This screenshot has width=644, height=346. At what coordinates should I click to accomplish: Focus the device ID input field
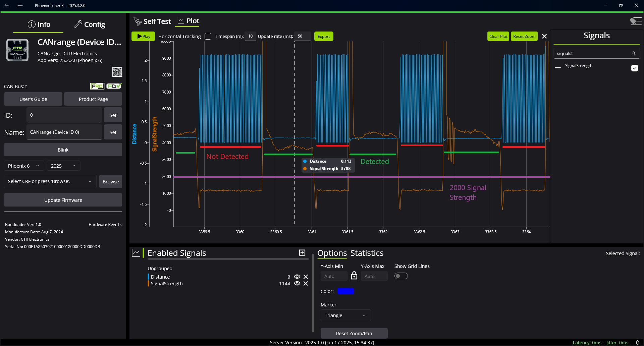click(x=64, y=115)
